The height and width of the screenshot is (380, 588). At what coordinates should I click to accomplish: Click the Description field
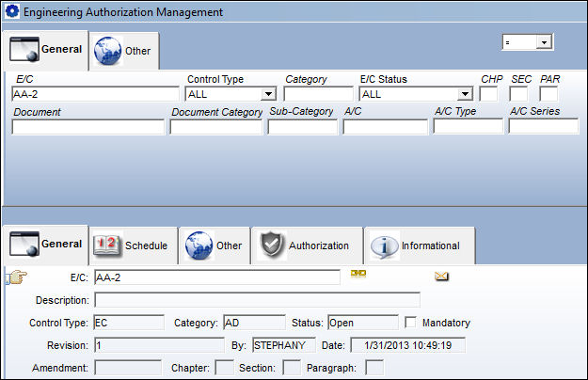[x=257, y=300]
